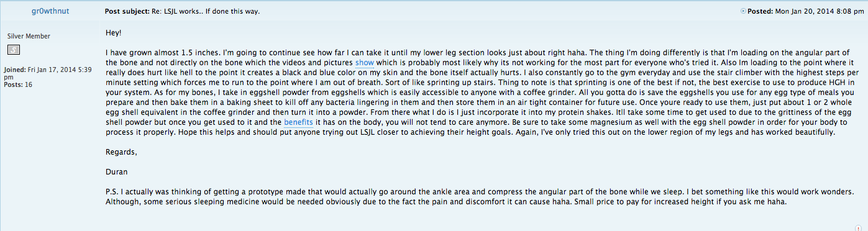Click the posted date Mon Jan 20, 2014
The height and width of the screenshot is (231, 868).
[x=820, y=12]
